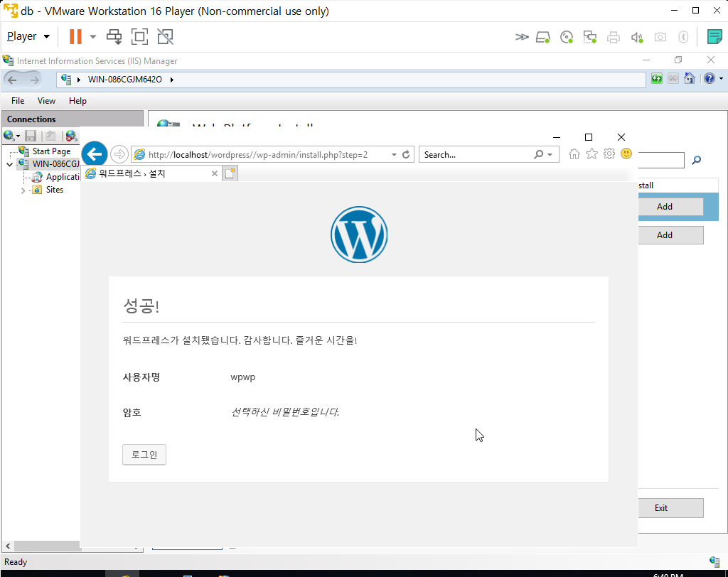Go back in IIS Manager navigation

pyautogui.click(x=13, y=80)
